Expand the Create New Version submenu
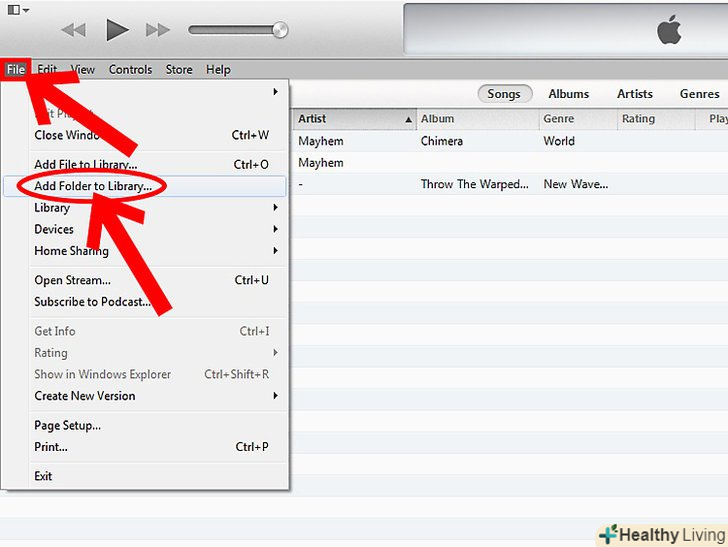Screen dimensions: 728x547 pos(144,396)
